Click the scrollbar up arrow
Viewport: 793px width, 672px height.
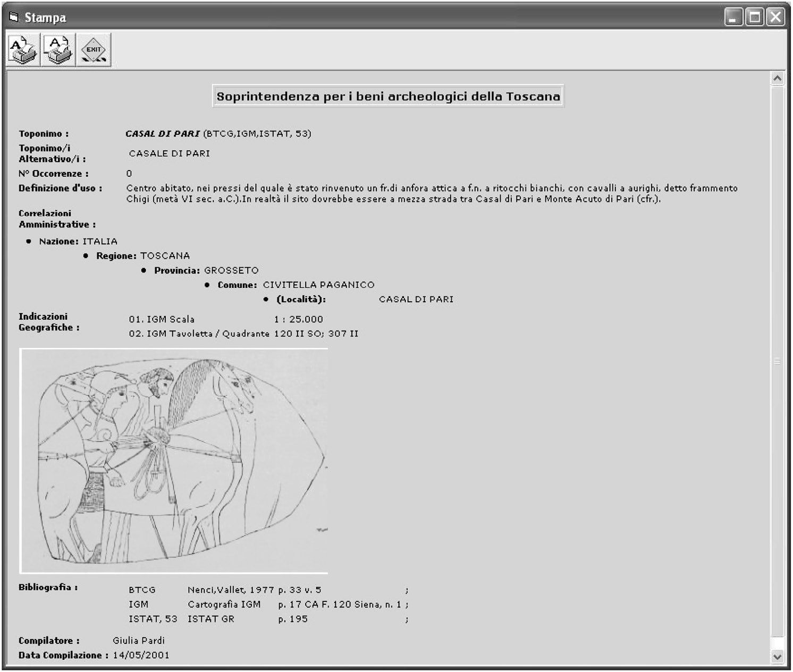(777, 79)
